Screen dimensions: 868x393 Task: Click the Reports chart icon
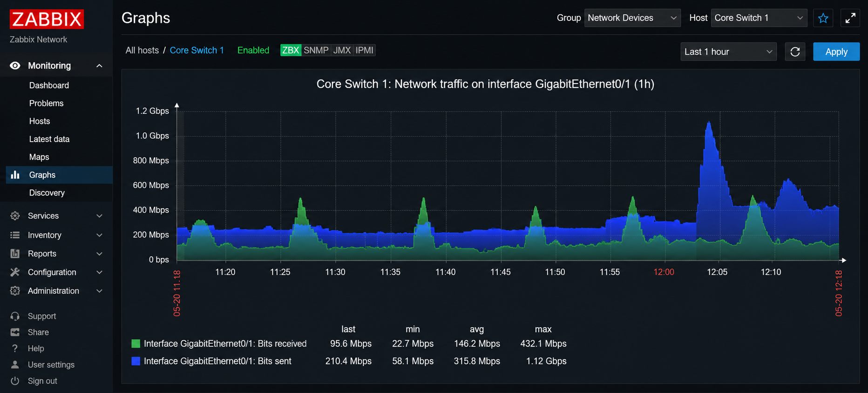click(15, 254)
